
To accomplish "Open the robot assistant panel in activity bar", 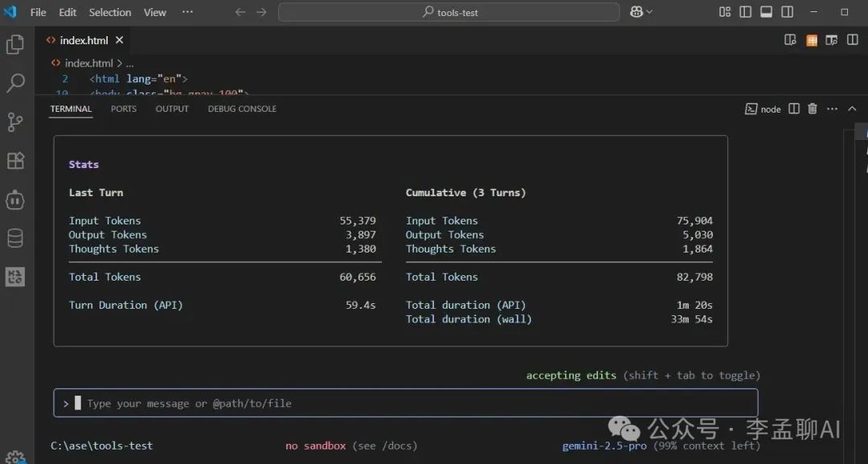I will 15,200.
